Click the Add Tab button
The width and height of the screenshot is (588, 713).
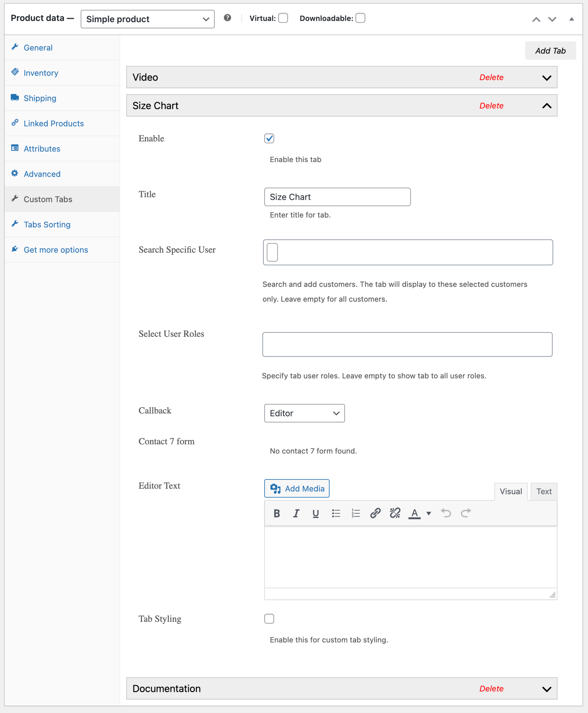coord(550,51)
